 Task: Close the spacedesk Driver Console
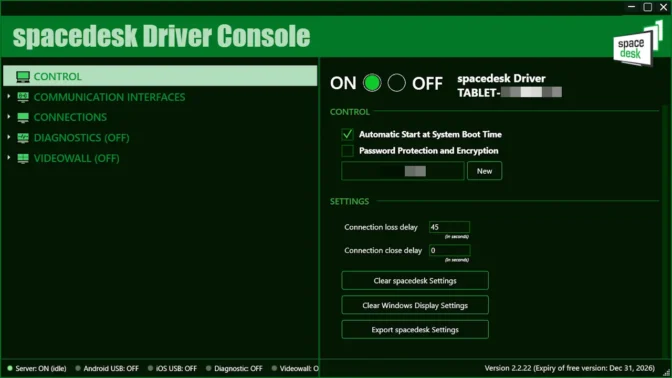click(663, 7)
